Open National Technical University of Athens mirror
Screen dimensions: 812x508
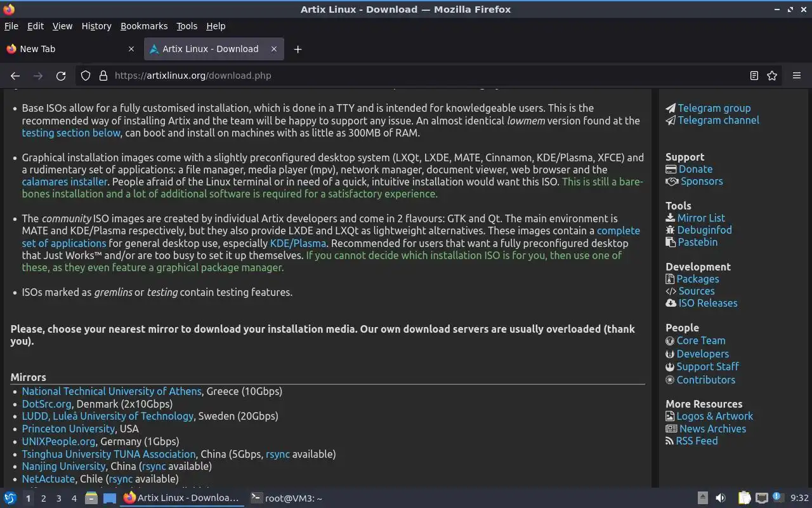(x=112, y=391)
